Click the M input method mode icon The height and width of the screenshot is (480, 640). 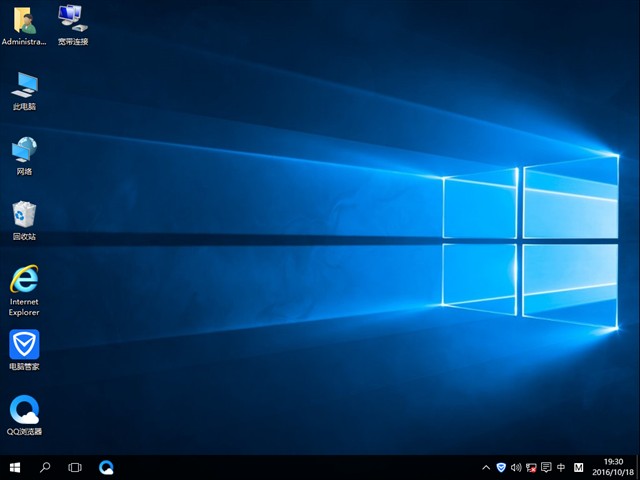[x=578, y=467]
